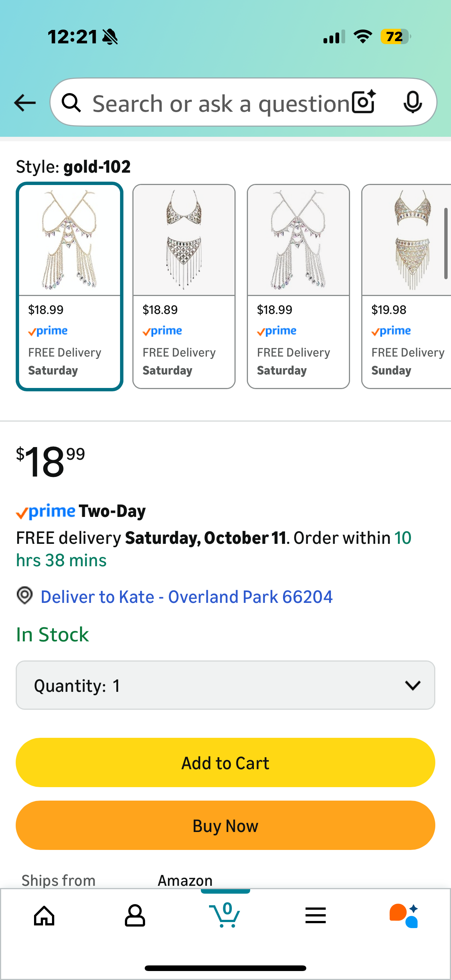
Task: Tap the delivery location pin icon
Action: pos(25,595)
